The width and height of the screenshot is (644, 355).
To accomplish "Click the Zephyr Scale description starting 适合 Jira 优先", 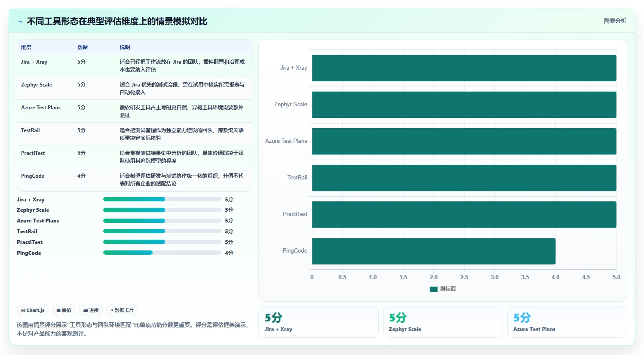I will [182, 89].
